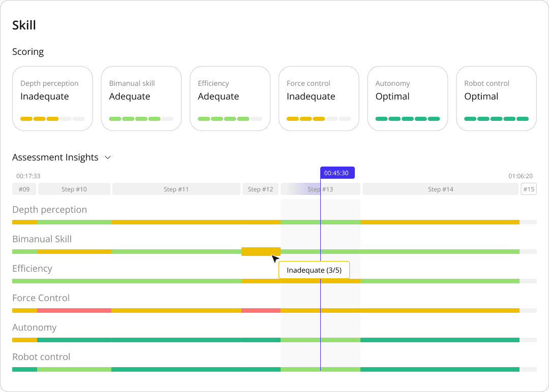Viewport: 549px width, 392px height.
Task: Click the highlighted yellow Bimanual Skill segment
Action: tap(261, 251)
